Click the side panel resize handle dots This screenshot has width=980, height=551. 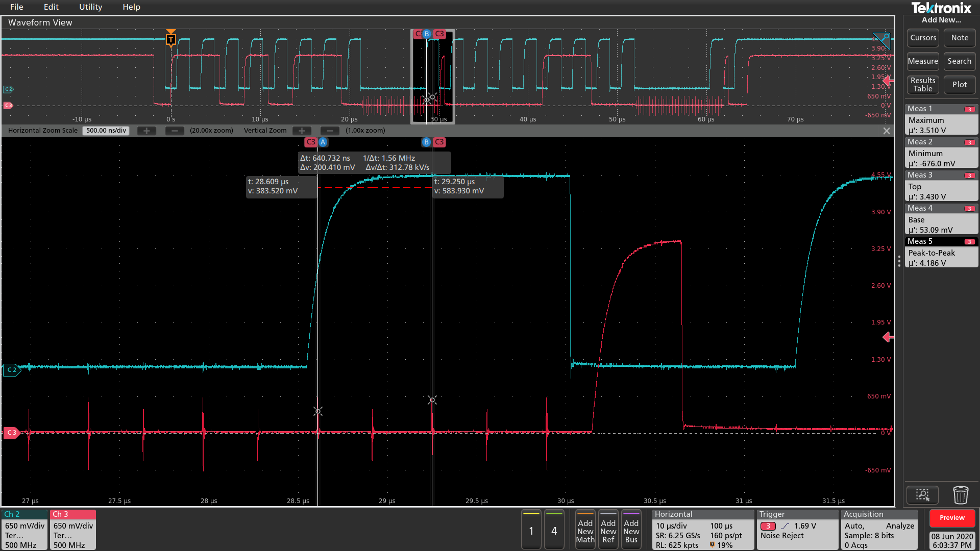point(899,261)
